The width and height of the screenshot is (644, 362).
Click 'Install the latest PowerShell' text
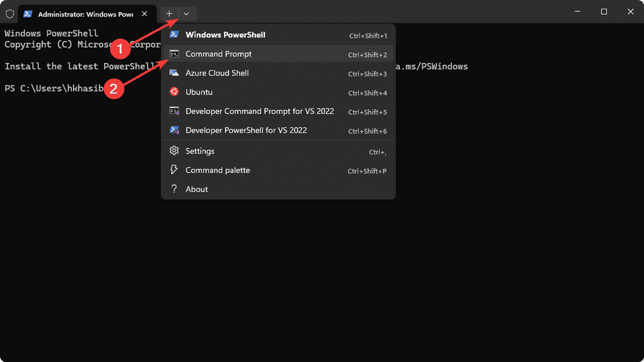pos(80,66)
